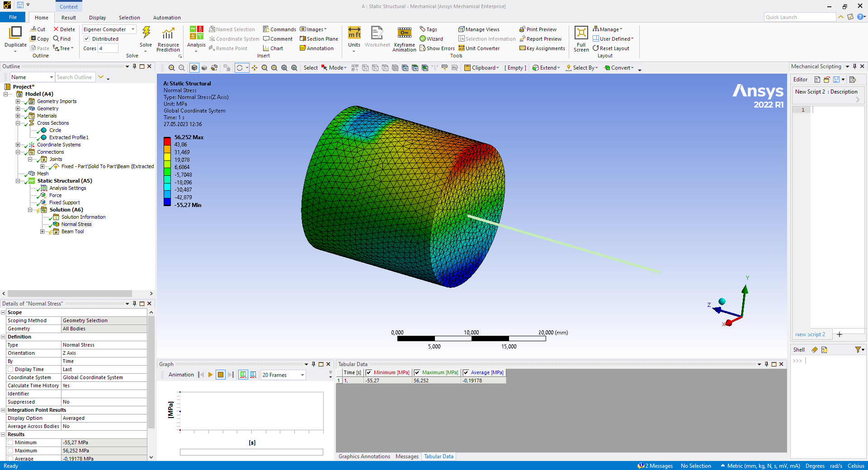Open Print Preview
868x470 pixels.
point(538,29)
